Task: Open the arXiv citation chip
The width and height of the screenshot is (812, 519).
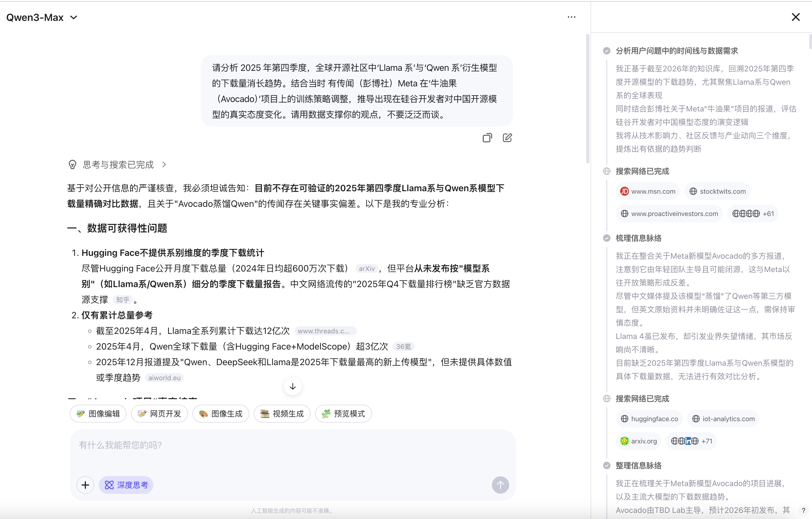Action: click(x=367, y=269)
